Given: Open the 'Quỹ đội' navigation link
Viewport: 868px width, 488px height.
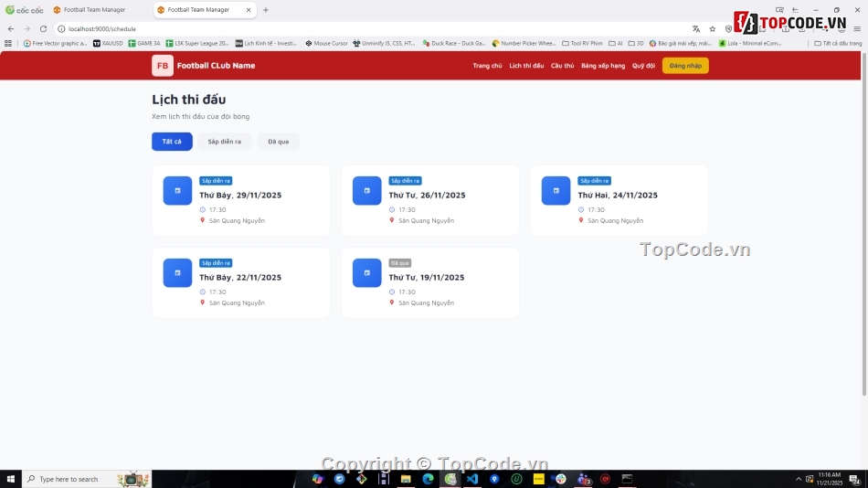Looking at the screenshot, I should pos(643,66).
